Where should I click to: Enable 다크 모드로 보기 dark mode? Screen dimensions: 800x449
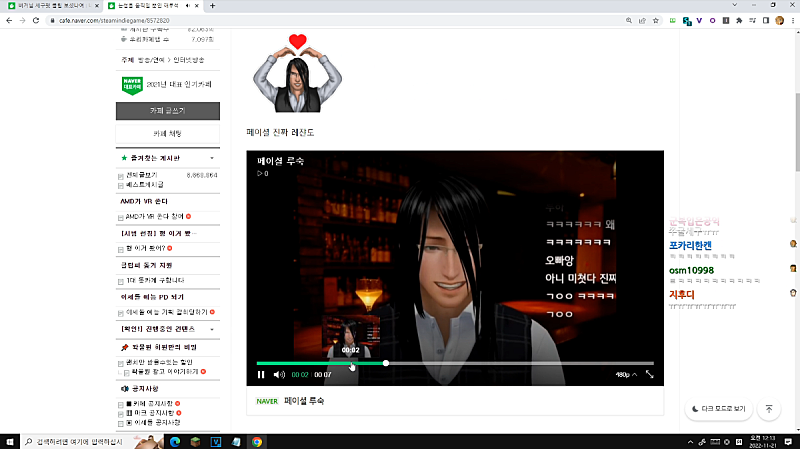click(718, 409)
